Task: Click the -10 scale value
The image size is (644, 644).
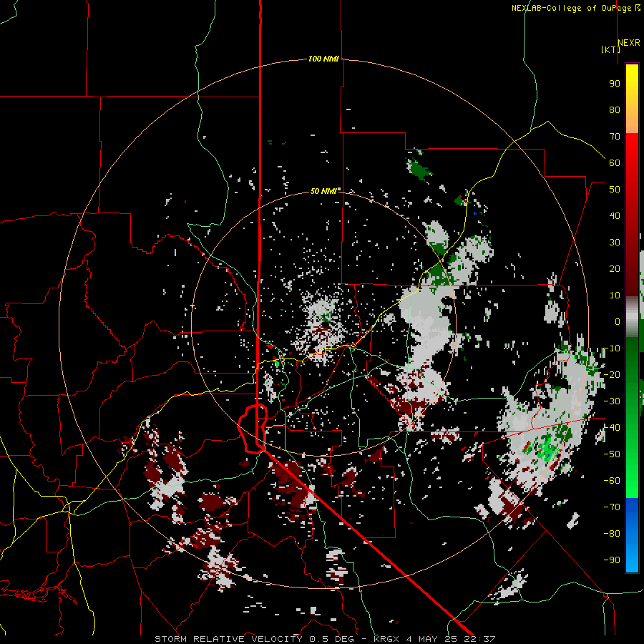Action: coord(612,348)
